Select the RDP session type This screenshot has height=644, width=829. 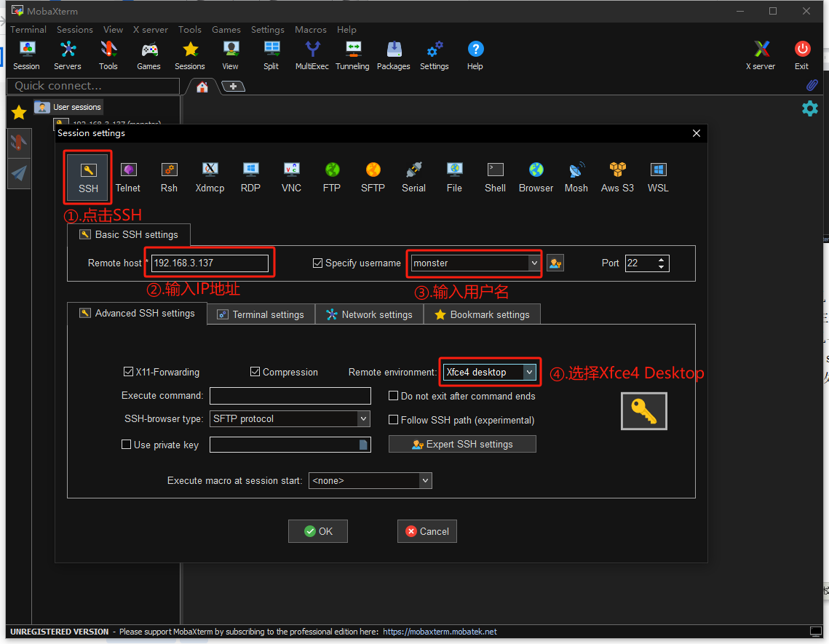point(250,178)
